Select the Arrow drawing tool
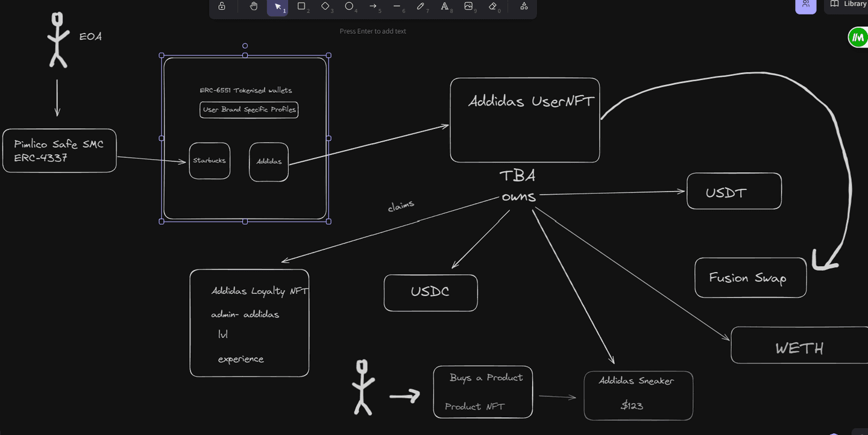The image size is (868, 435). (373, 6)
